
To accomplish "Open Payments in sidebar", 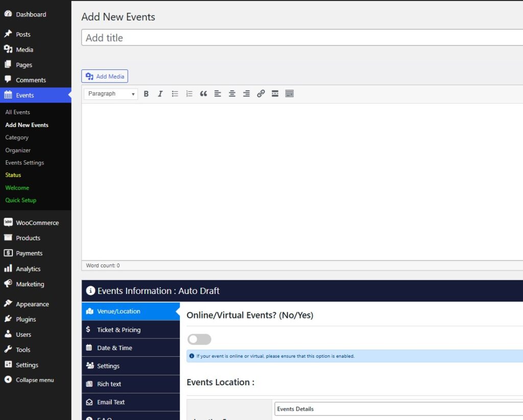I will coord(35,253).
